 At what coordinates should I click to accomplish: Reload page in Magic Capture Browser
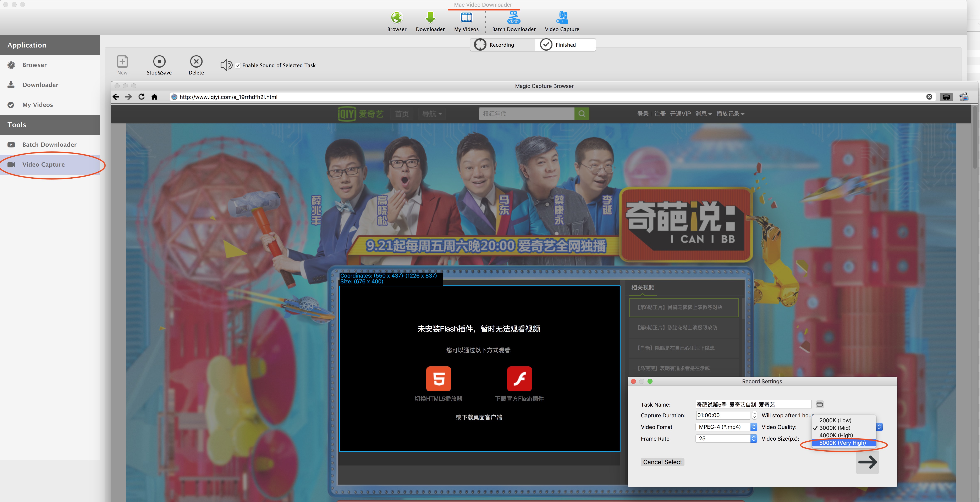point(142,97)
